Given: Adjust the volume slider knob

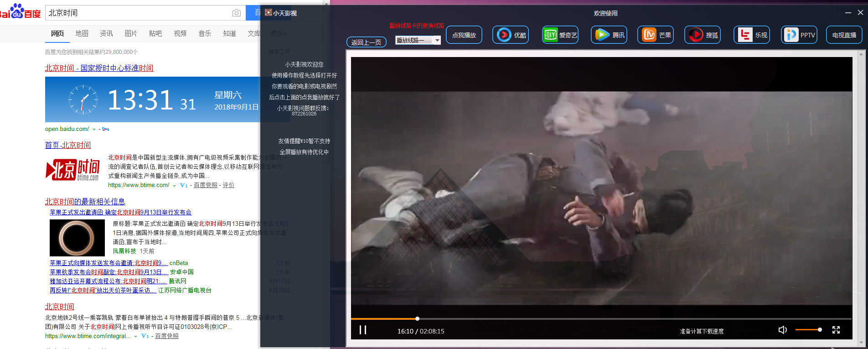Looking at the screenshot, I should tap(820, 329).
